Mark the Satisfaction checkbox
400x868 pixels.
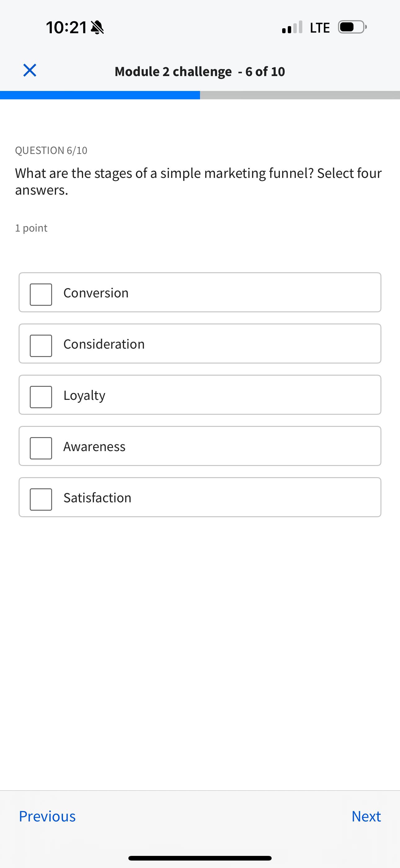[x=41, y=499]
